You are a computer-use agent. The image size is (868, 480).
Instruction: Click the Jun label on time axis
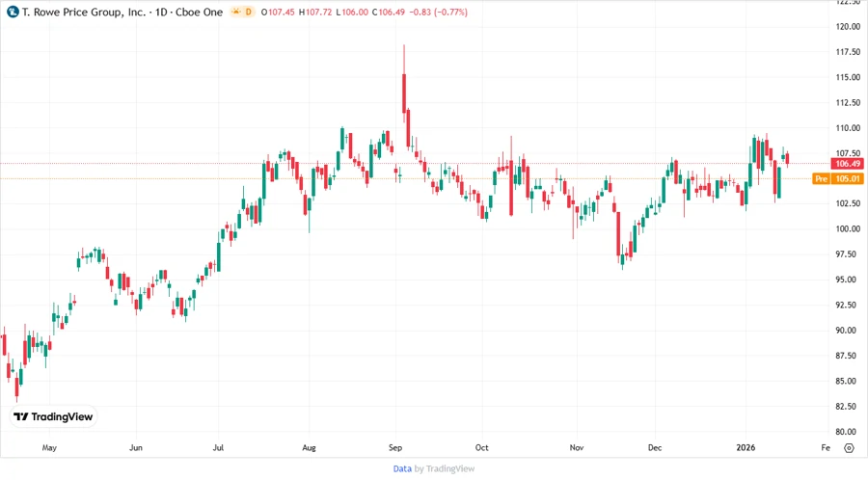[136, 448]
